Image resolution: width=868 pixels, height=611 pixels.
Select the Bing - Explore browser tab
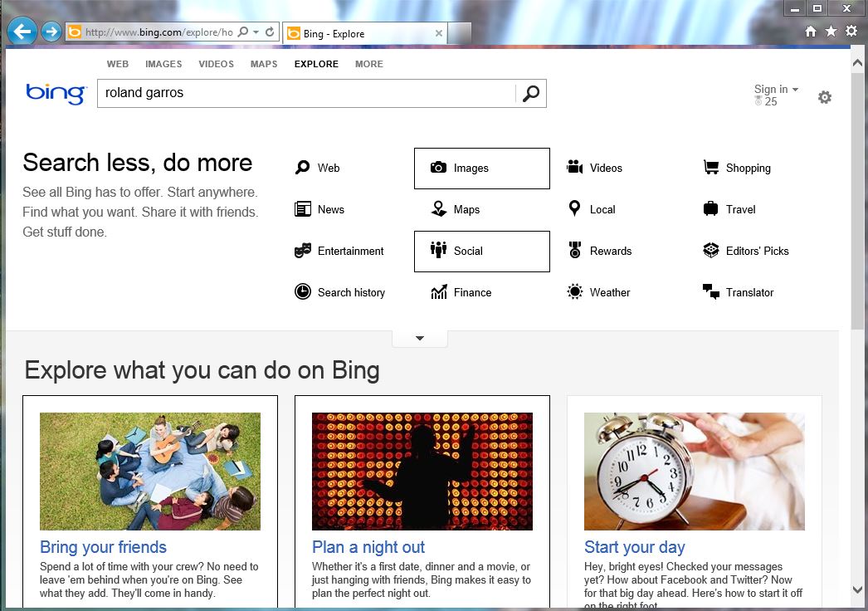point(365,34)
